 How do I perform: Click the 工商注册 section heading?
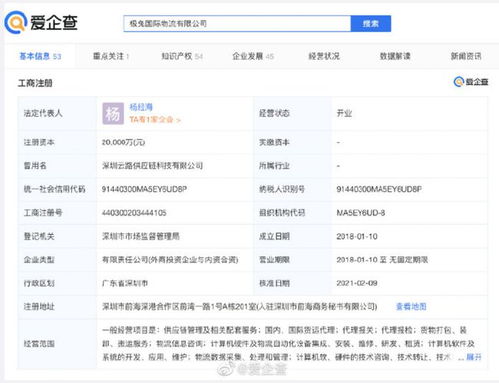35,83
